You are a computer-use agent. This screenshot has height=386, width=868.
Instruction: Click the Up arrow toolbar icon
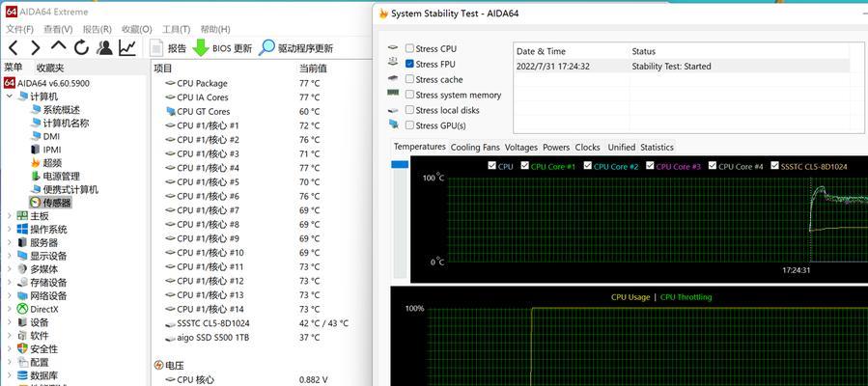click(58, 47)
